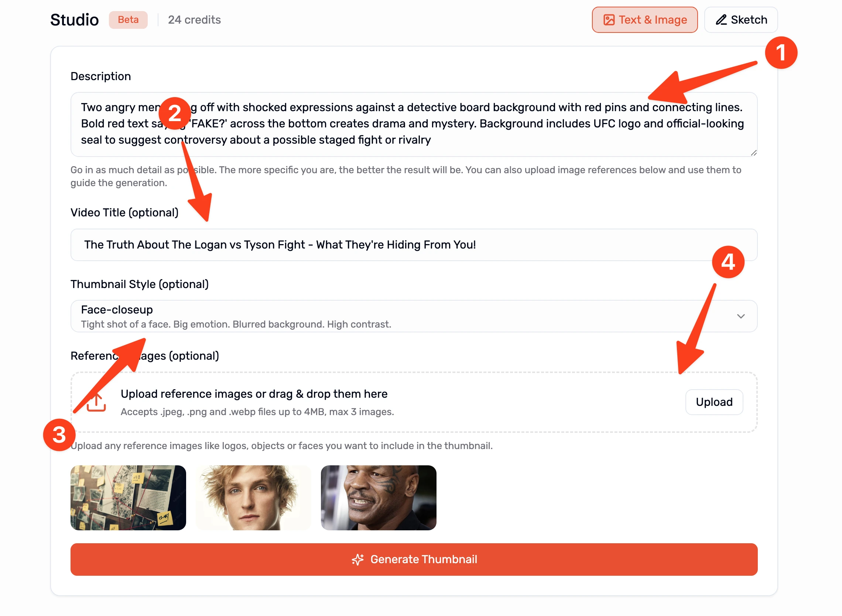
Task: Click the red number 1 annotation badge
Action: [x=781, y=52]
